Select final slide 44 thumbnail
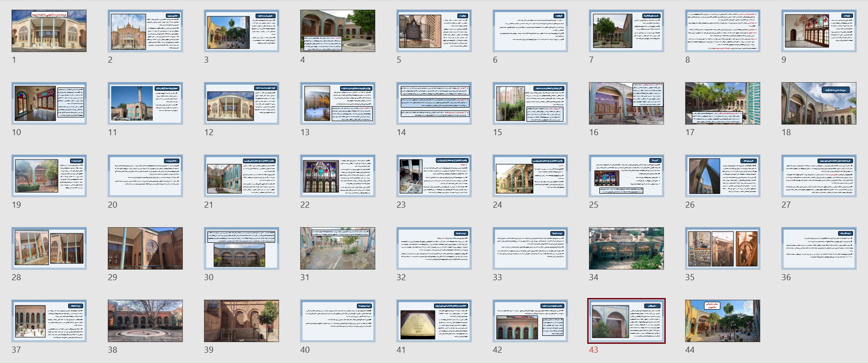This screenshot has height=363, width=868. coord(722,321)
